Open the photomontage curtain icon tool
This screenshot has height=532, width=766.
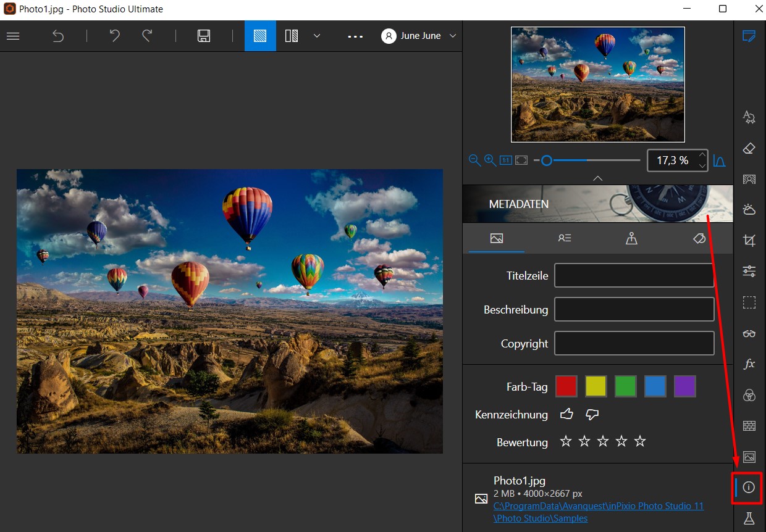(x=749, y=180)
